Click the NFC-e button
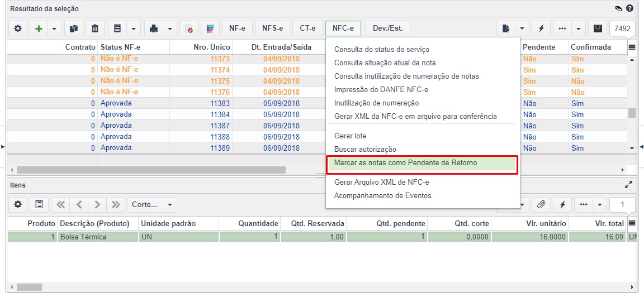 click(x=343, y=28)
